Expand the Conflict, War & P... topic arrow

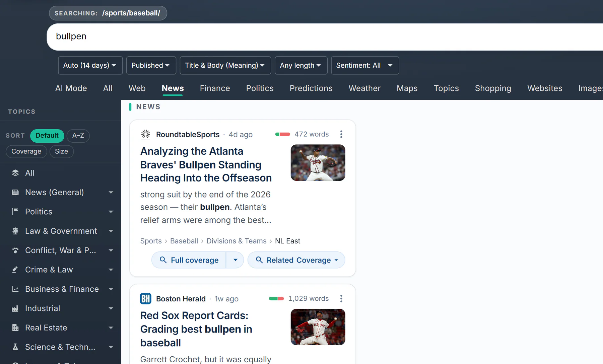[x=111, y=250]
